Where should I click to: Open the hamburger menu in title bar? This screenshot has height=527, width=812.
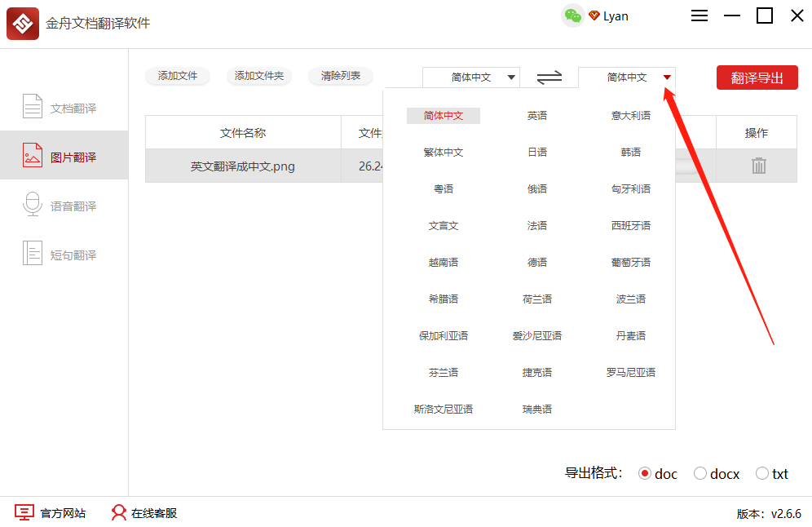tap(699, 15)
